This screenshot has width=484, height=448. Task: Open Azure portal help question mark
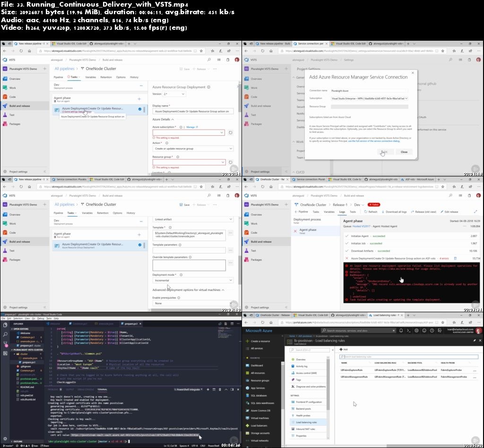[432, 330]
